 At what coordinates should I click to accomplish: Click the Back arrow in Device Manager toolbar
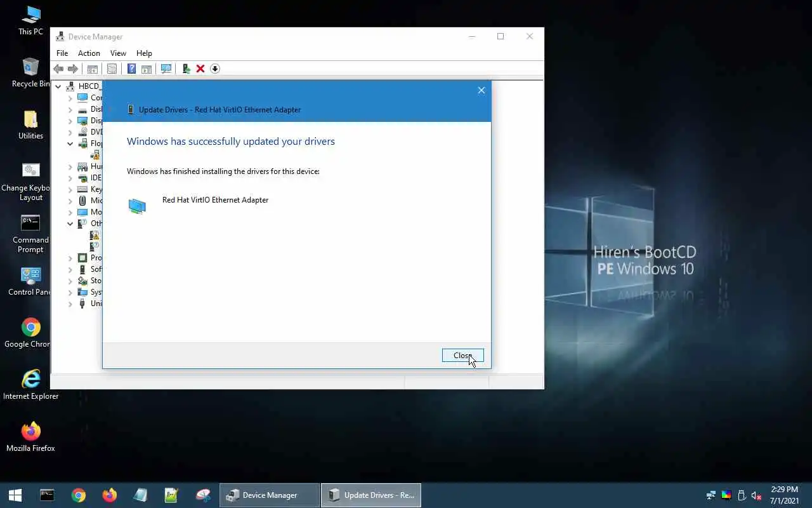pos(58,69)
